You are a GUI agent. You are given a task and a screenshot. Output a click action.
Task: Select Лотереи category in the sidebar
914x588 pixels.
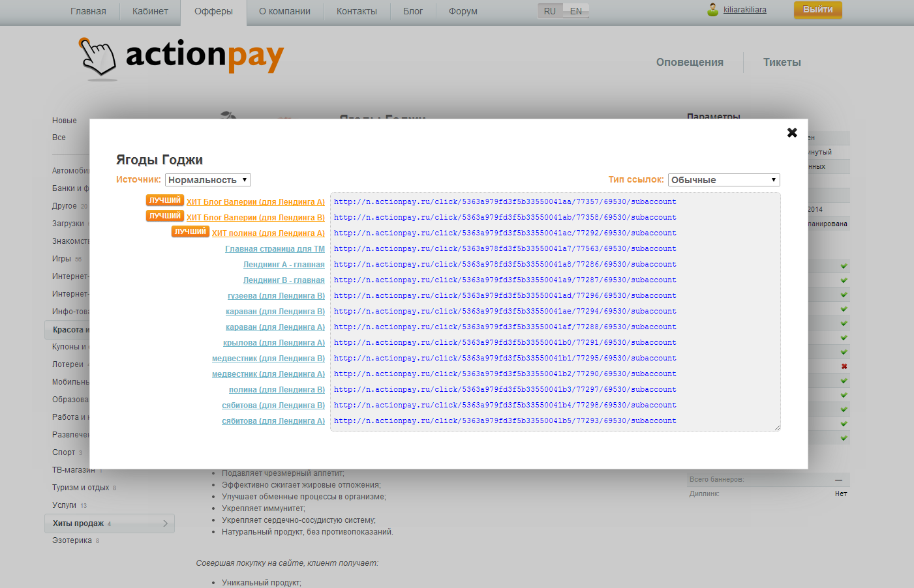tap(68, 364)
